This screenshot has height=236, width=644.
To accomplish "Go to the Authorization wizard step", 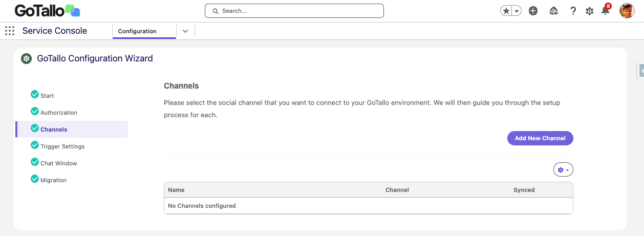I will pyautogui.click(x=58, y=113).
